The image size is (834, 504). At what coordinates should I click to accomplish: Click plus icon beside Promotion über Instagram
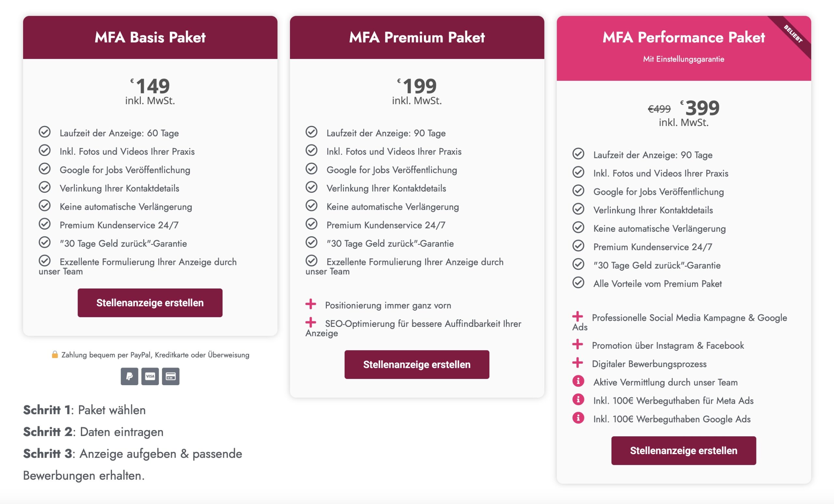point(577,344)
